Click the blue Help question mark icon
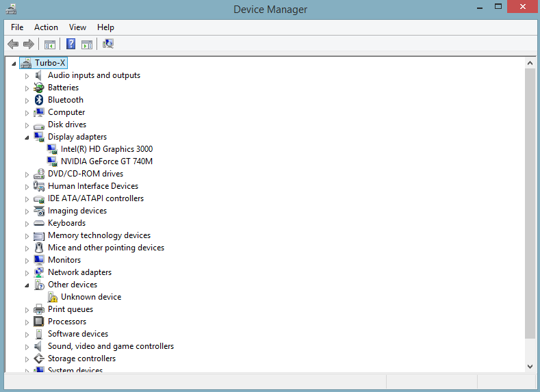The image size is (540, 392). tap(70, 44)
